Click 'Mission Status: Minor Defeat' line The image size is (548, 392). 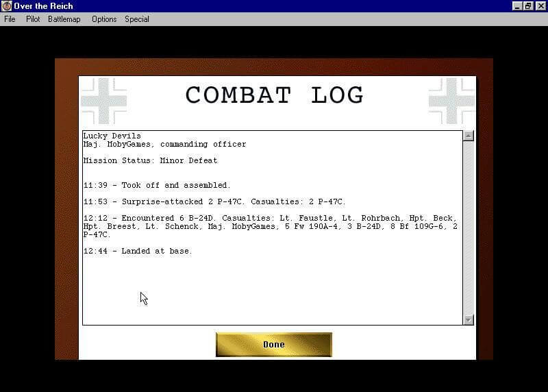tap(150, 160)
